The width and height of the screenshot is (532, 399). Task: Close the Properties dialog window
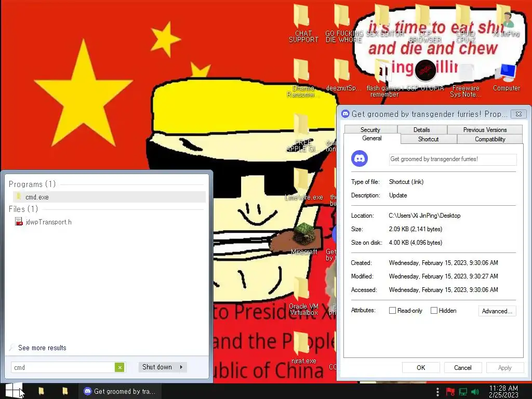pyautogui.click(x=518, y=114)
